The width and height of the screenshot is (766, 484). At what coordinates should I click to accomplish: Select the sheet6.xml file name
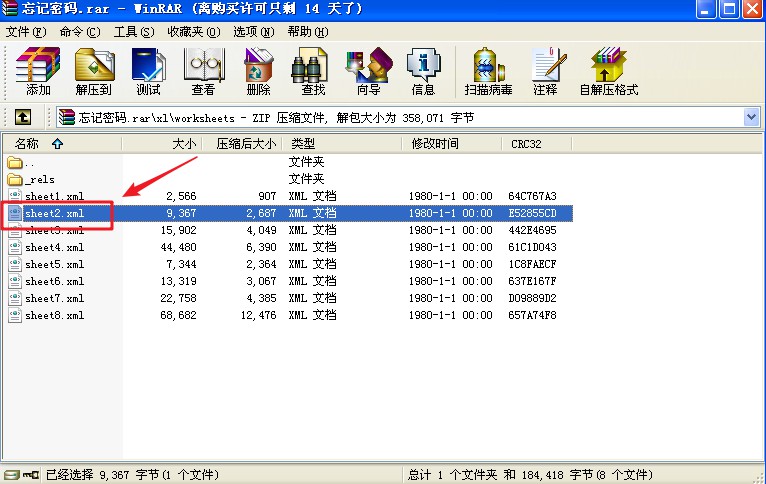click(x=54, y=281)
